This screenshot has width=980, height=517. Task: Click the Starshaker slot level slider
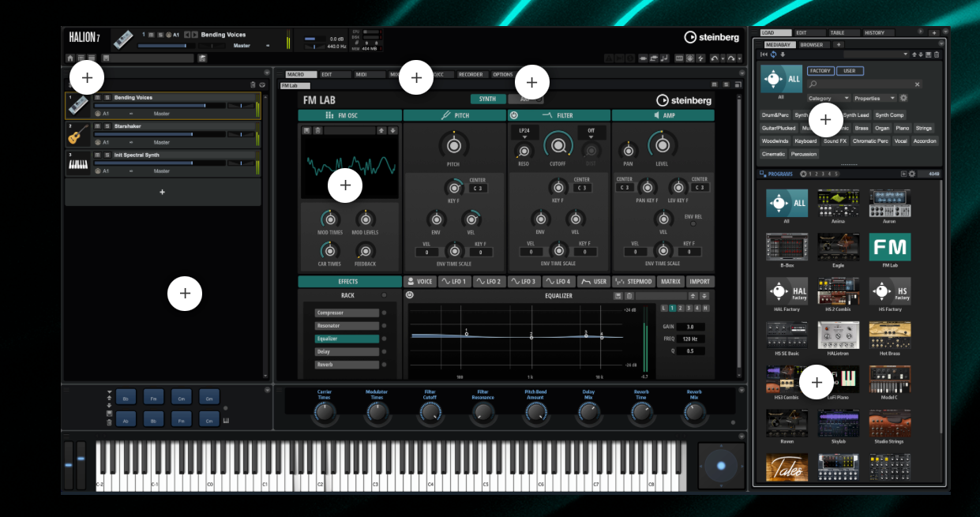[159, 134]
